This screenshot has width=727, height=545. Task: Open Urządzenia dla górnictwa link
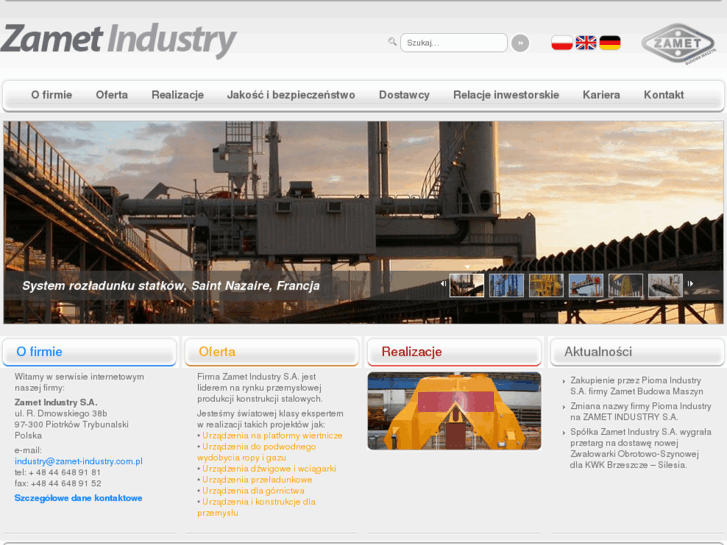253,491
